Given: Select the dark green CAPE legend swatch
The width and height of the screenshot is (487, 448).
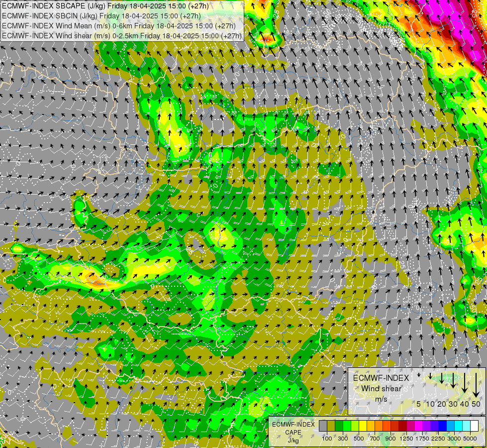Looking at the screenshot, I should 339,426.
